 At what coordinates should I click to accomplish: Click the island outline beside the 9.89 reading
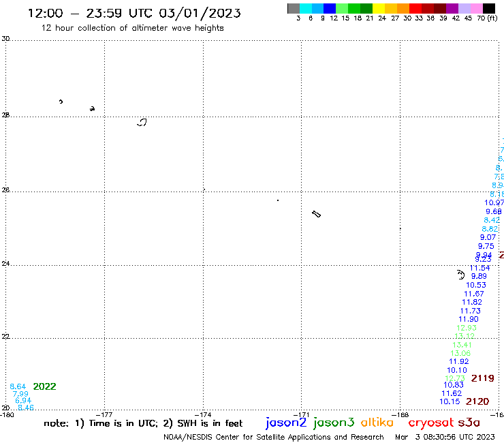(461, 275)
